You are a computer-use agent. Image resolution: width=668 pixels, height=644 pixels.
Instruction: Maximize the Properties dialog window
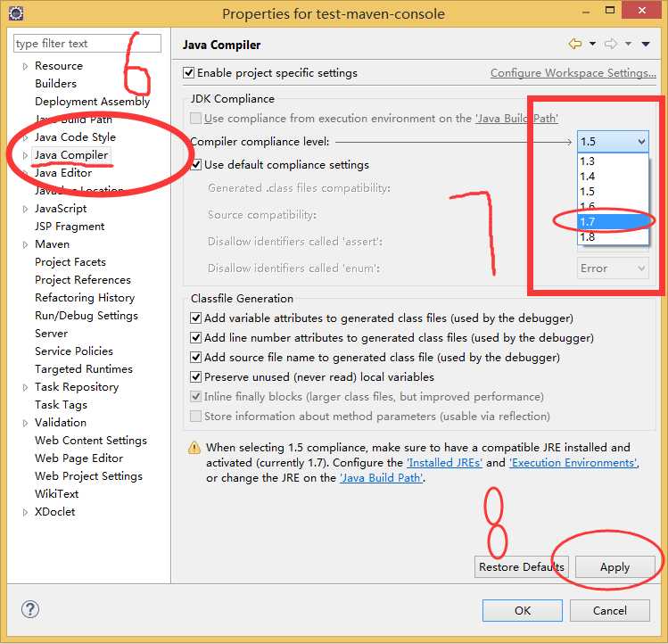[x=610, y=10]
